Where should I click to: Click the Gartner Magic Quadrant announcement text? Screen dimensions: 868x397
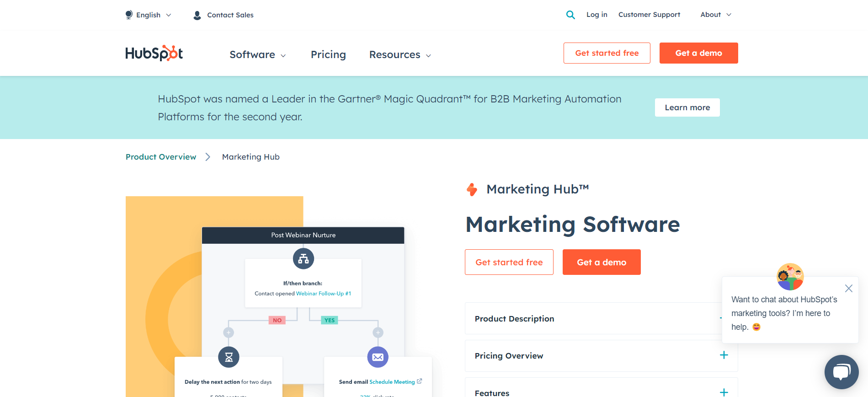tap(389, 108)
